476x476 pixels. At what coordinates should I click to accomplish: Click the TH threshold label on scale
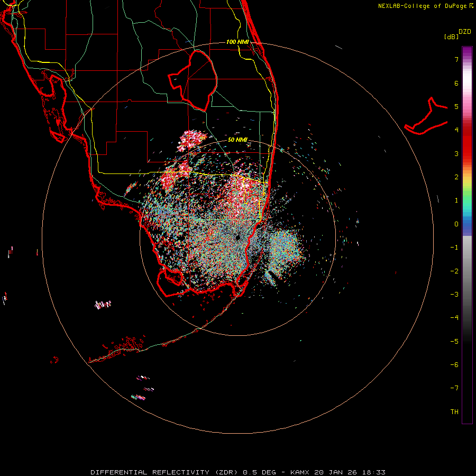coord(454,412)
